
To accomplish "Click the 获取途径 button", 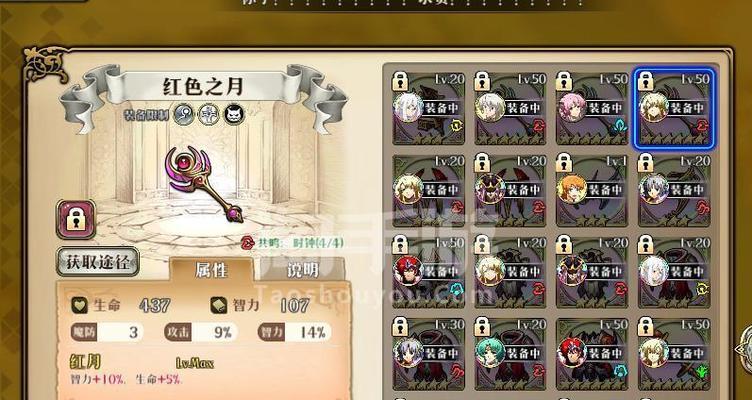I will [x=98, y=262].
